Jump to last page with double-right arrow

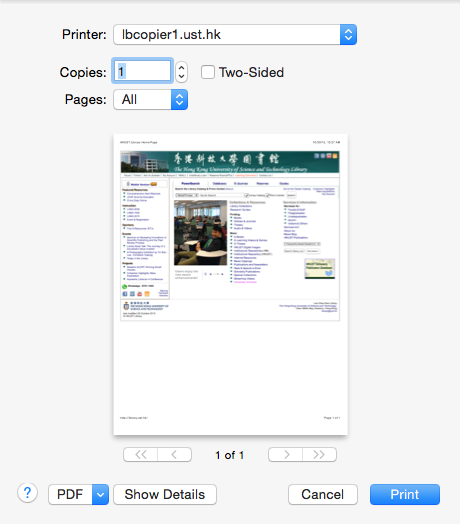pos(319,454)
